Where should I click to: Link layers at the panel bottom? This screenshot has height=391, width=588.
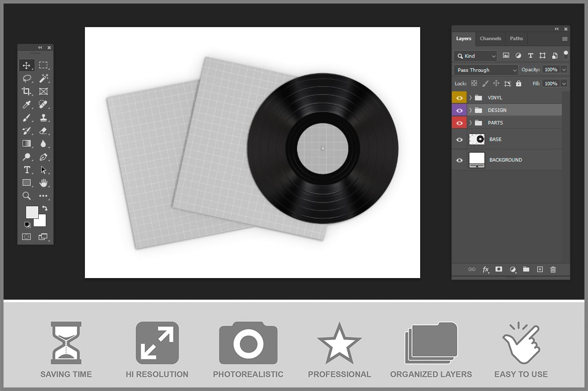[x=472, y=269]
